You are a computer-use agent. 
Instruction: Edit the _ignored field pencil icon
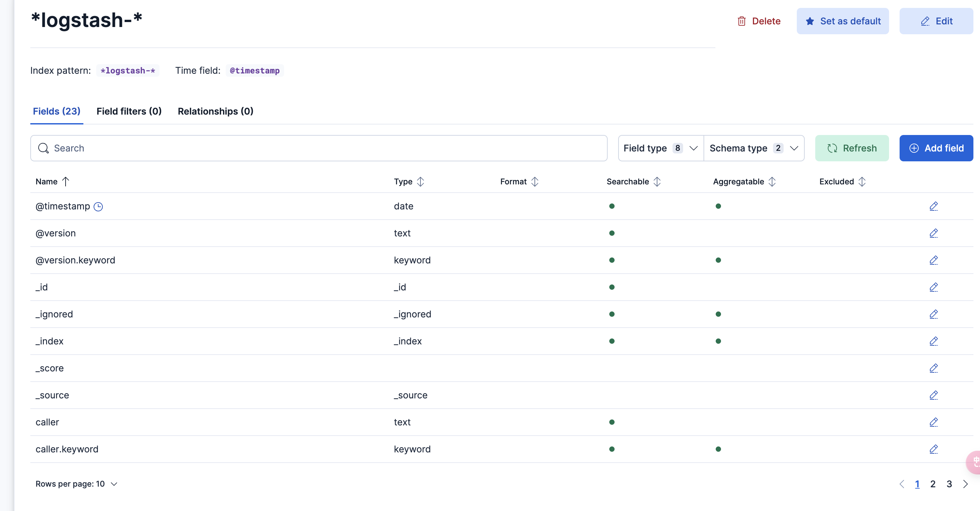(934, 314)
